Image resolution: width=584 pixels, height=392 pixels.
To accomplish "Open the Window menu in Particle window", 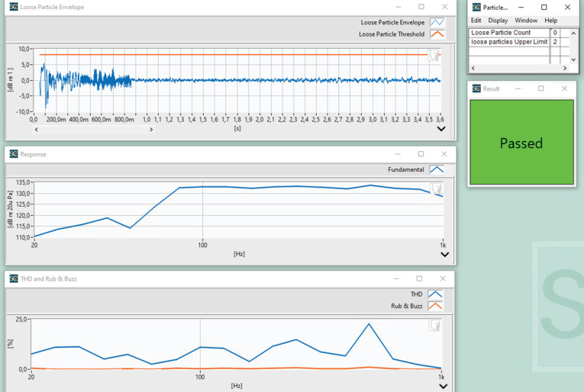I will pyautogui.click(x=526, y=21).
